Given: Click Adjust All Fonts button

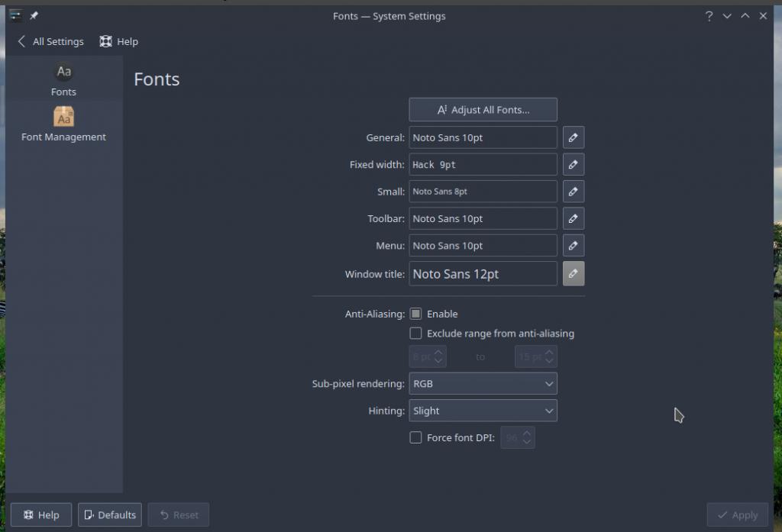Looking at the screenshot, I should tap(483, 110).
